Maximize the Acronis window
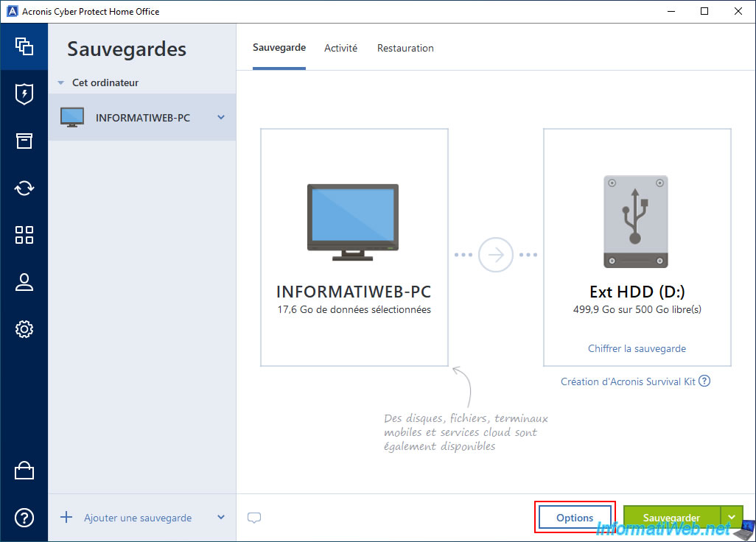 click(x=704, y=11)
